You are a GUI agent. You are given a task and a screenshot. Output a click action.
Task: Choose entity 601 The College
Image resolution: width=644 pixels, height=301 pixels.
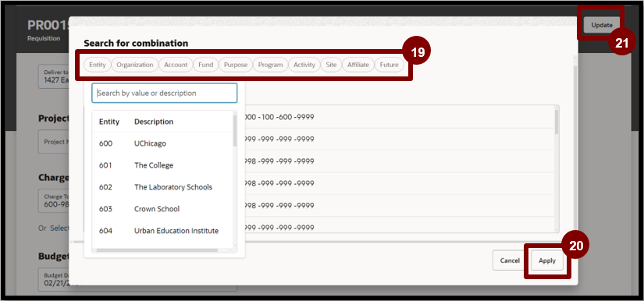point(162,165)
